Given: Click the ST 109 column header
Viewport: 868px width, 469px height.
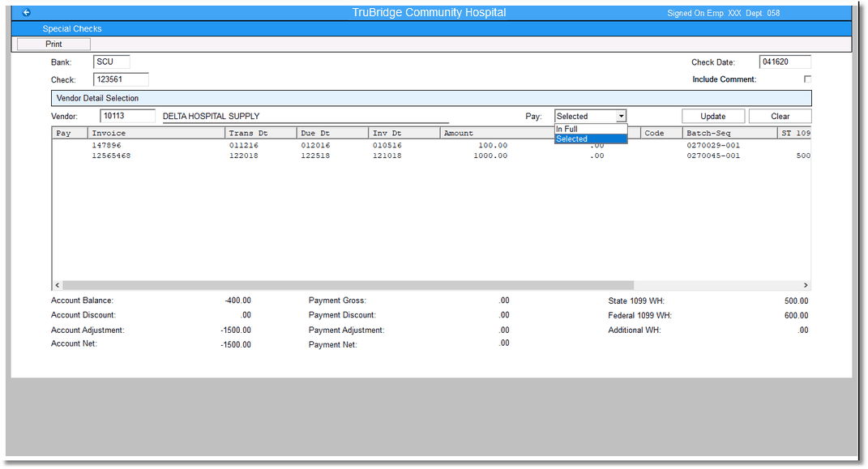Looking at the screenshot, I should [x=794, y=134].
